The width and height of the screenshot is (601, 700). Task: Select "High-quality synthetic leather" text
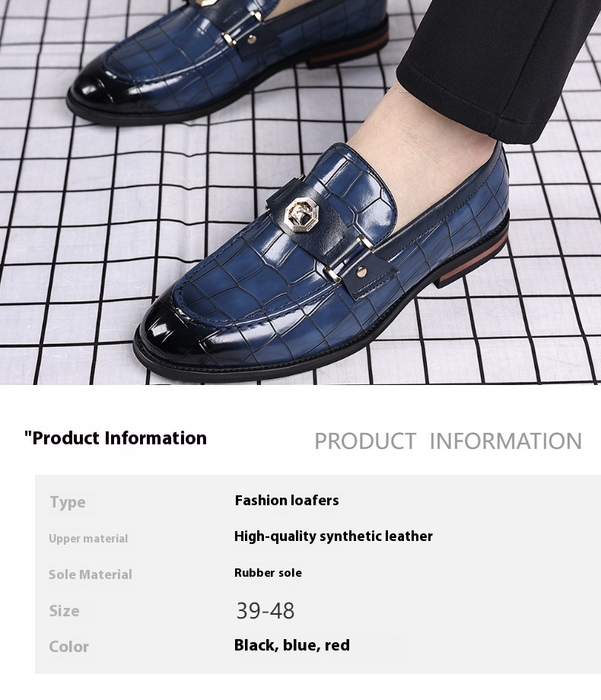333,536
